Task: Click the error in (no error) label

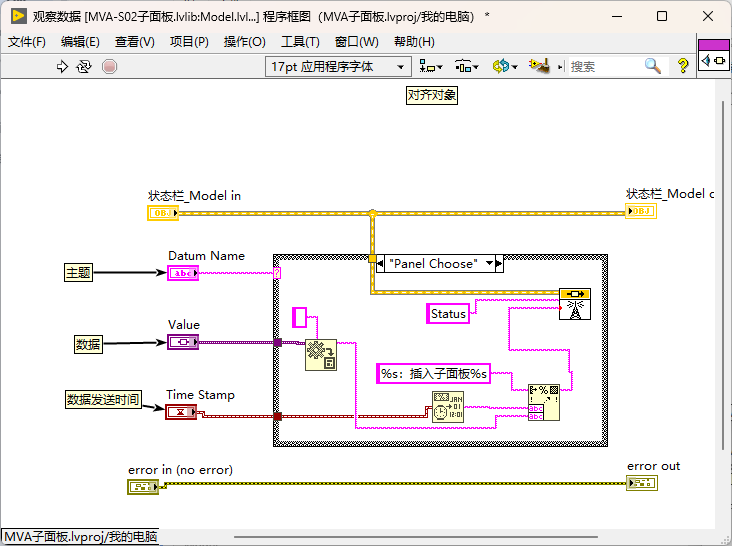Action: 180,470
